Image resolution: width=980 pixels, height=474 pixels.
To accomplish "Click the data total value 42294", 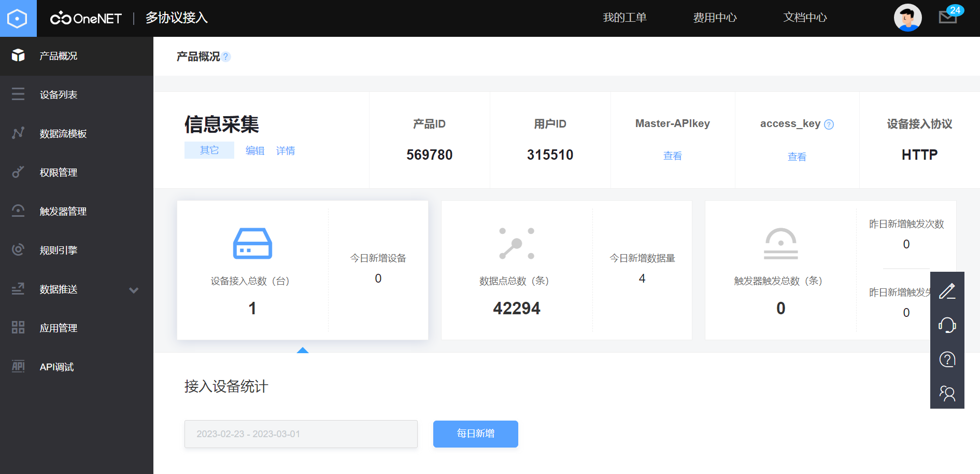I will coord(517,309).
